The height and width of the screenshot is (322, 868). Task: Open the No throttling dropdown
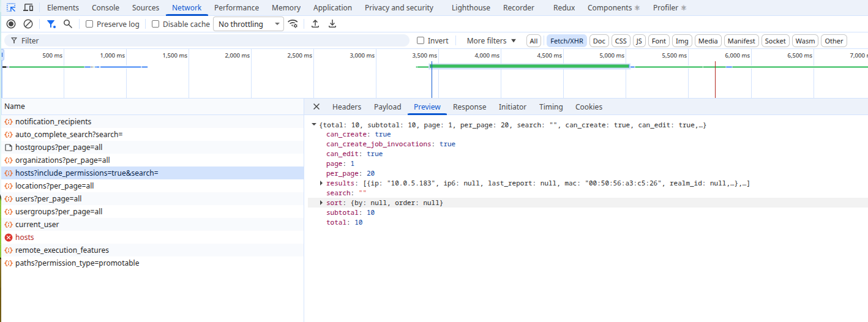click(248, 24)
